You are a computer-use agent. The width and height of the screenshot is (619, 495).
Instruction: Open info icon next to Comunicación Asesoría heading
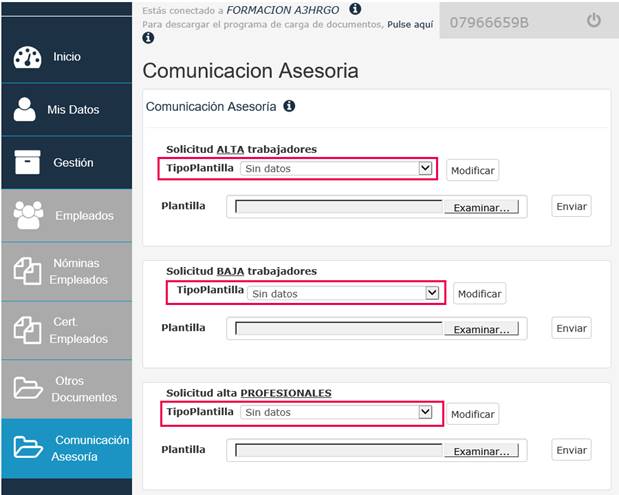point(289,106)
